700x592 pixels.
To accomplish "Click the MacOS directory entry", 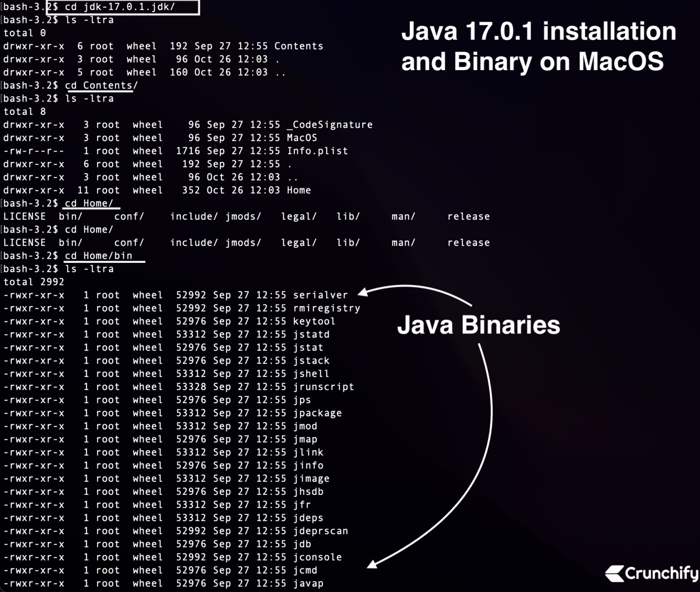I will coord(302,138).
